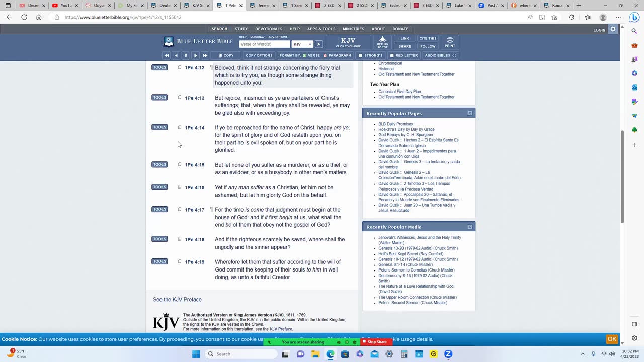The width and height of the screenshot is (644, 362).
Task: Click Return to Top arrow button
Action: [x=383, y=42]
